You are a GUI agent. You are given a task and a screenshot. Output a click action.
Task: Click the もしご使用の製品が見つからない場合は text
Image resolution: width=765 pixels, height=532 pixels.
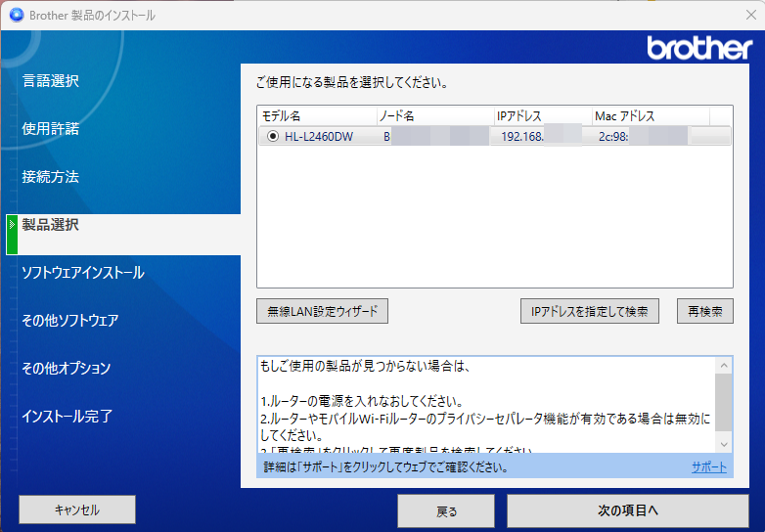(365, 366)
